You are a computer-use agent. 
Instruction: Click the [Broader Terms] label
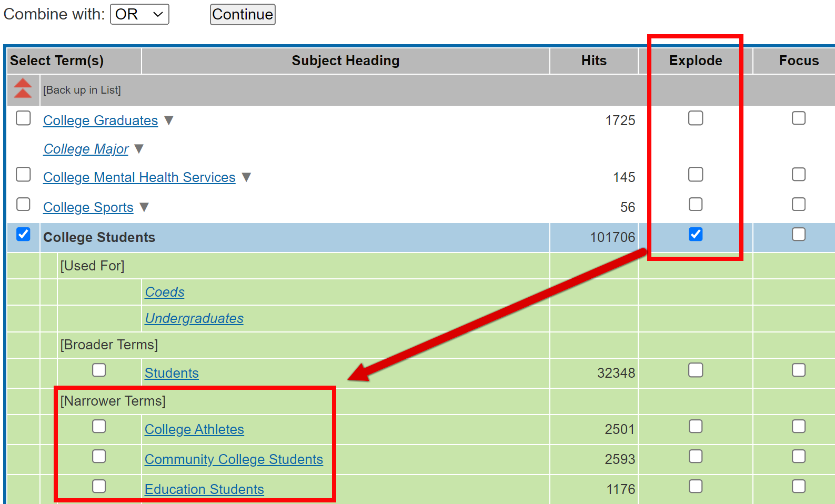coord(109,345)
